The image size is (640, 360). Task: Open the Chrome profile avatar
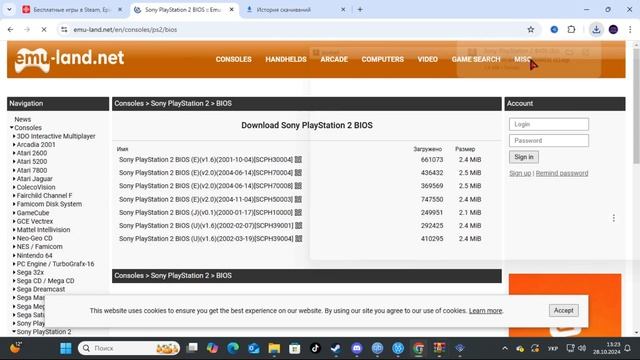[613, 29]
